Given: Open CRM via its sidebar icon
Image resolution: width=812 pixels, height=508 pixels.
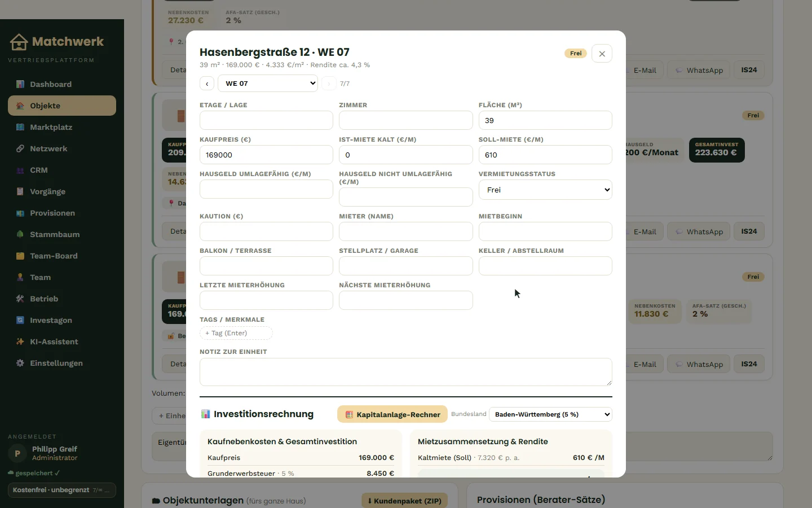Looking at the screenshot, I should click(20, 170).
